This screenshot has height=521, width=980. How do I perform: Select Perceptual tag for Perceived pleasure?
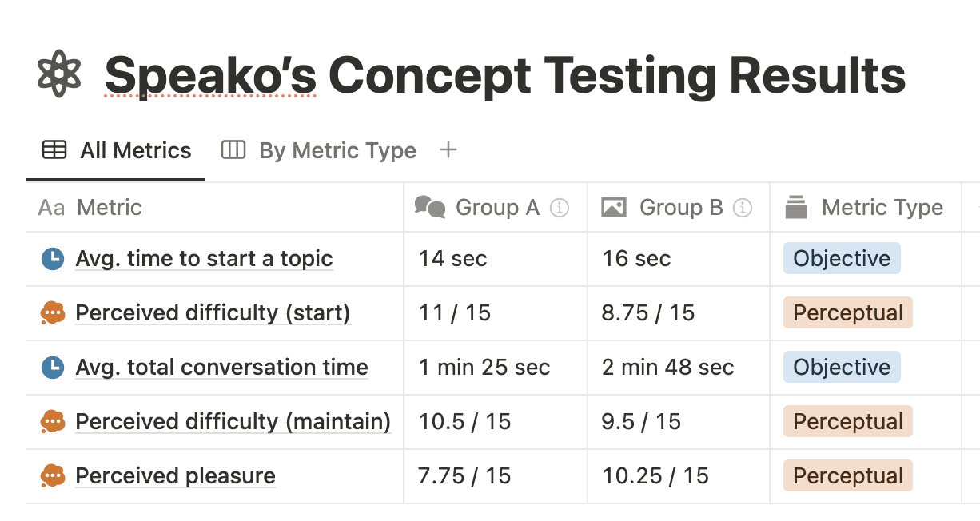pos(848,476)
